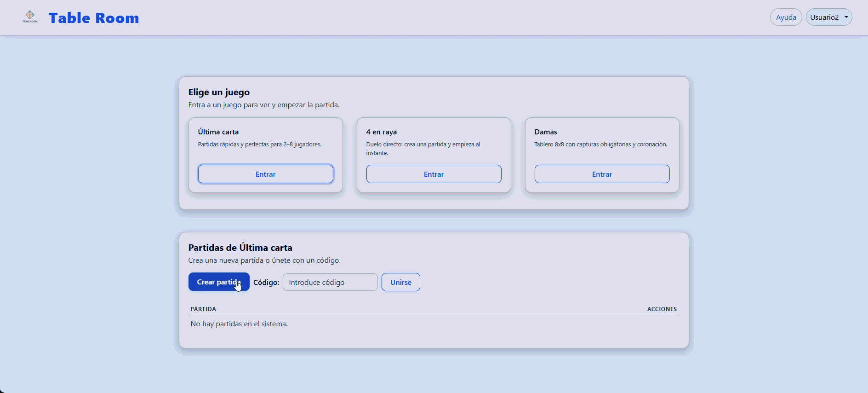Select the 4 en raya card title
This screenshot has width=868, height=393.
[x=381, y=132]
